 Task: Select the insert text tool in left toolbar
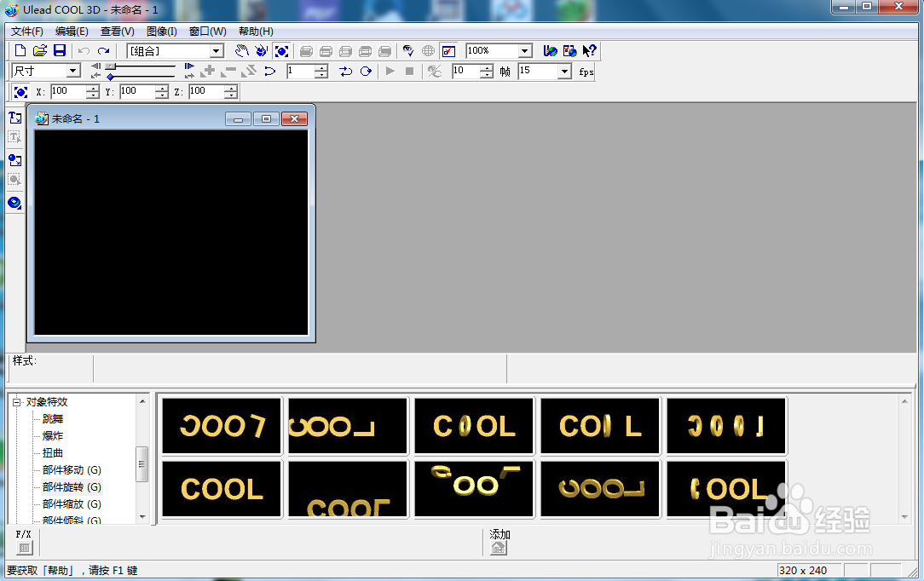point(14,118)
